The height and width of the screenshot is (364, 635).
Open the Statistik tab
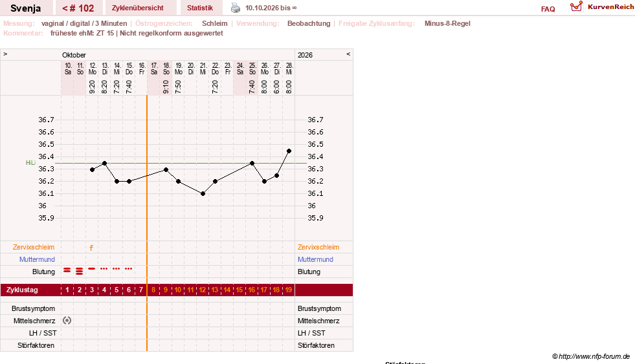tap(200, 8)
